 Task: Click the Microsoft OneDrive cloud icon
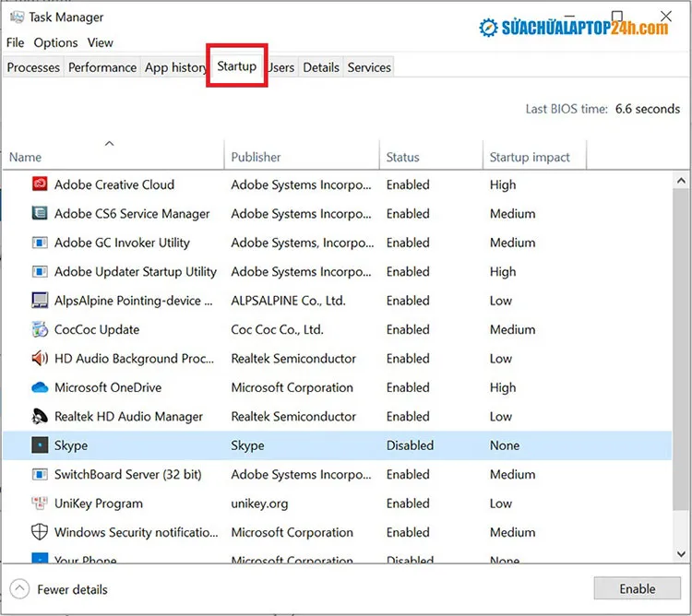pyautogui.click(x=40, y=387)
